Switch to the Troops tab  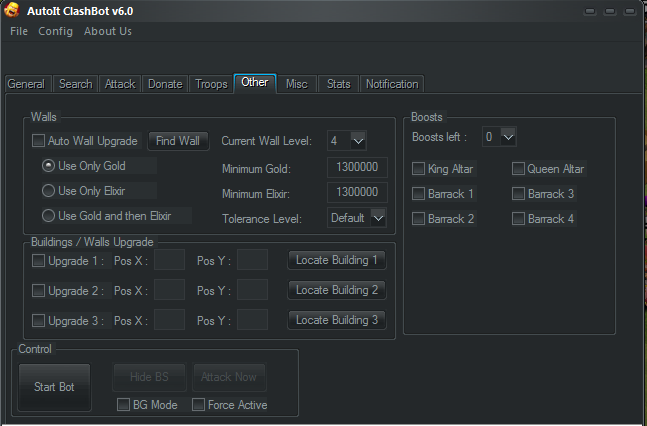point(211,84)
